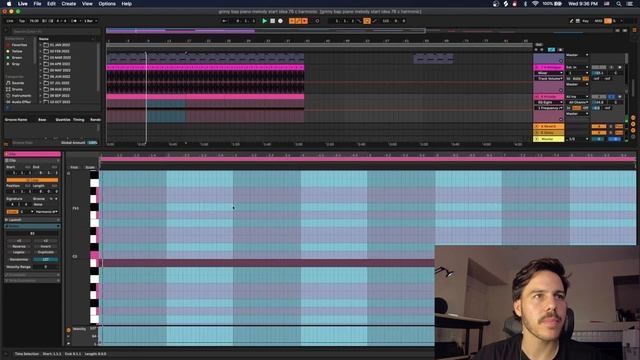The height and width of the screenshot is (360, 640).
Task: Select the long C3 MIDI note
Action: pos(268,263)
